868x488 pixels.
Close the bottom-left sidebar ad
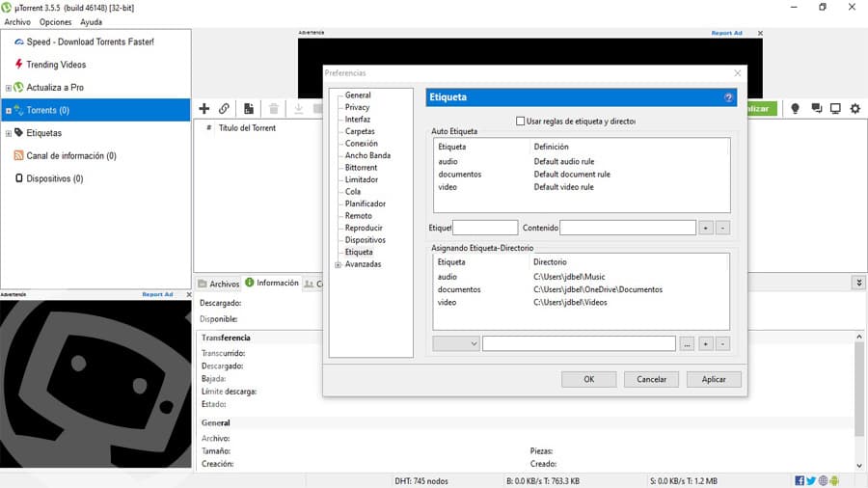[189, 294]
